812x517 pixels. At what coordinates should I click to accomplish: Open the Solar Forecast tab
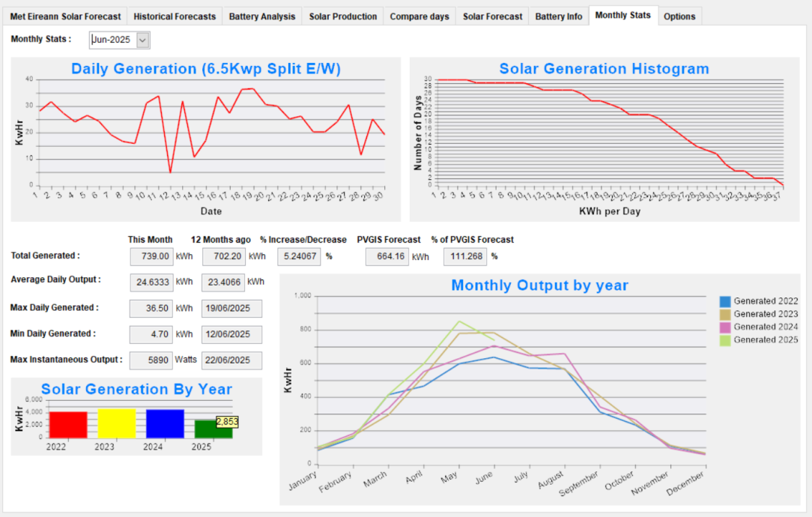click(x=492, y=16)
